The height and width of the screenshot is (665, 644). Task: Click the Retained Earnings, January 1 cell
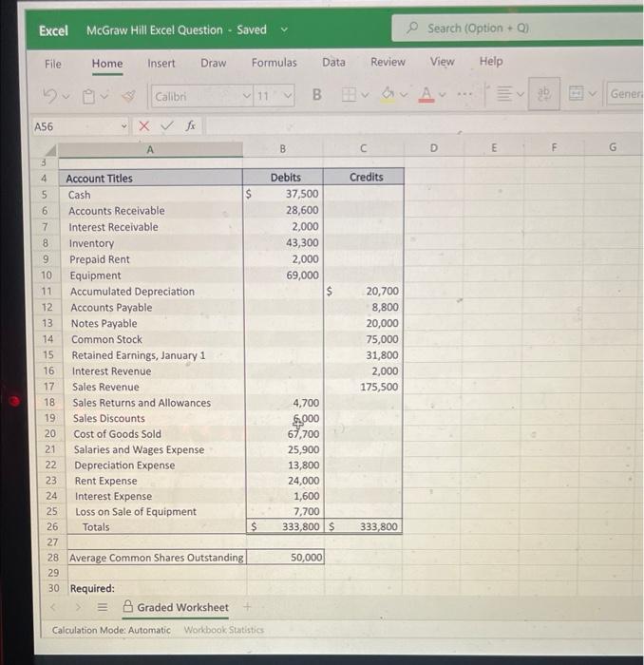154,355
